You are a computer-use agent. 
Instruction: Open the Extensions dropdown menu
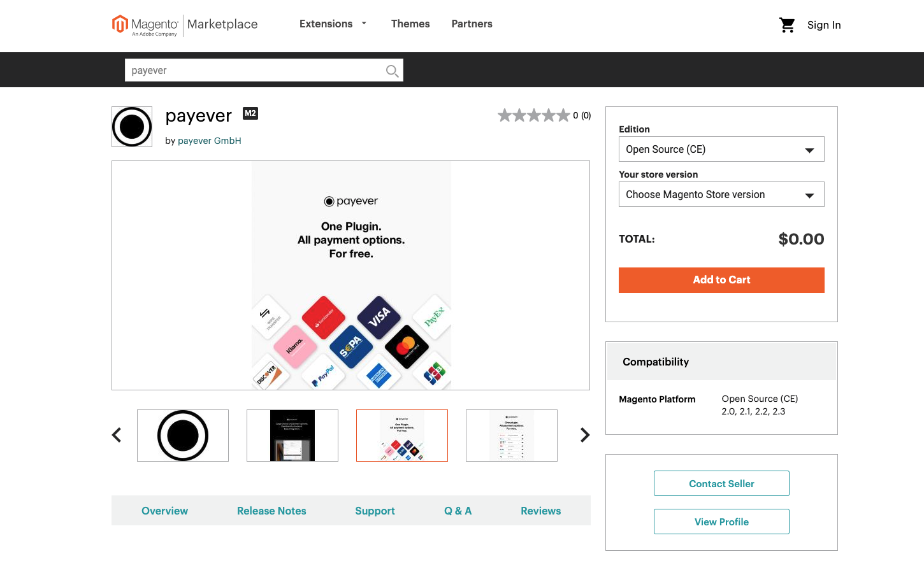click(333, 24)
